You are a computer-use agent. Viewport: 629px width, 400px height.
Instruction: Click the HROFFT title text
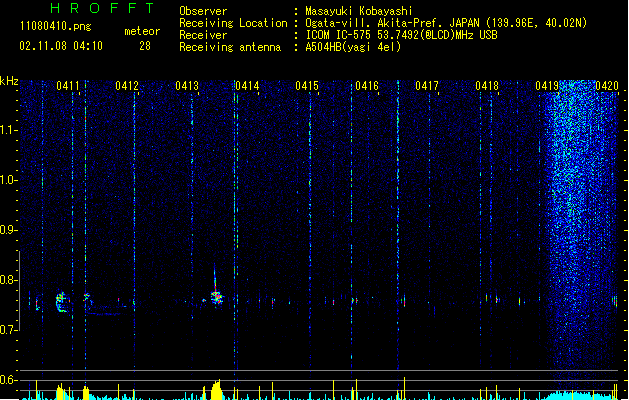click(x=102, y=8)
